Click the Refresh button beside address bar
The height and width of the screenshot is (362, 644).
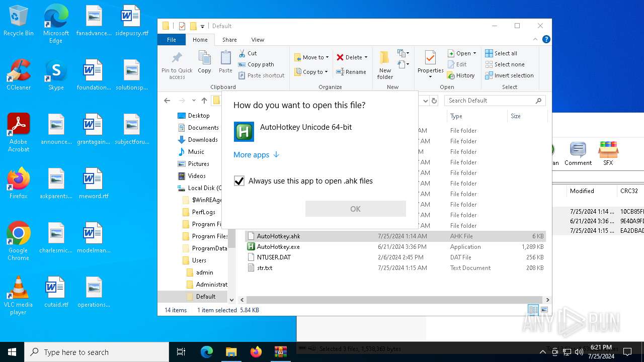(435, 101)
